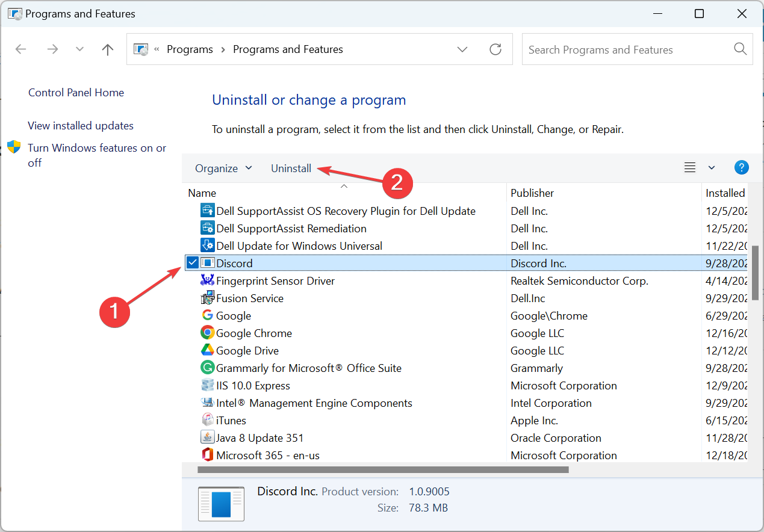Select the IIS 10.0 Express icon

point(207,385)
